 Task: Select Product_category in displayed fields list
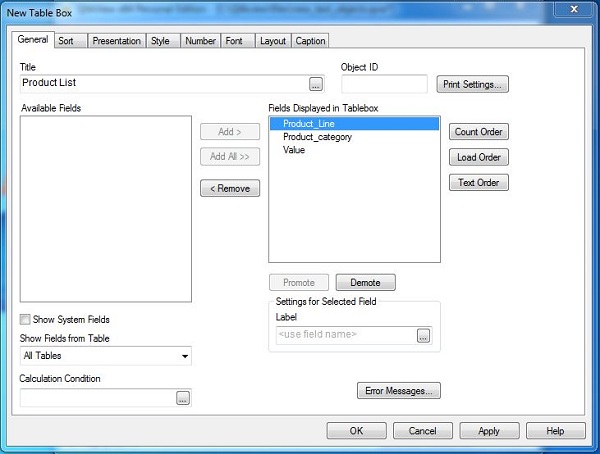[x=317, y=137]
